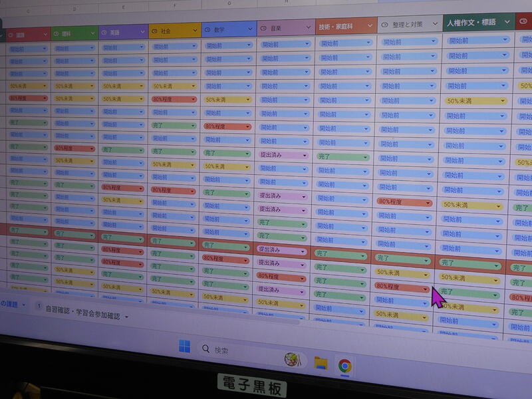This screenshot has height=399, width=532.
Task: Open the Windows Start menu
Action: pyautogui.click(x=184, y=347)
